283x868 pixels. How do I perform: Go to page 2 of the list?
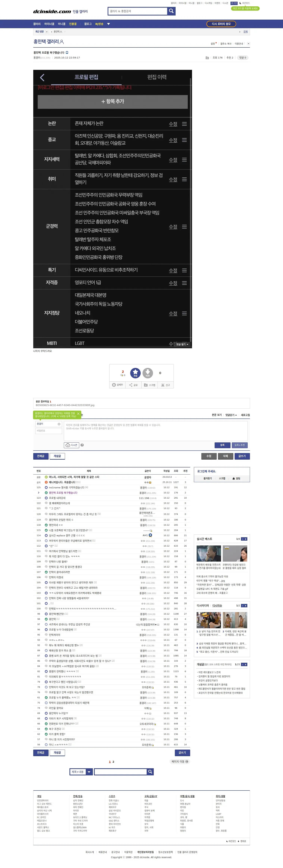113,762
